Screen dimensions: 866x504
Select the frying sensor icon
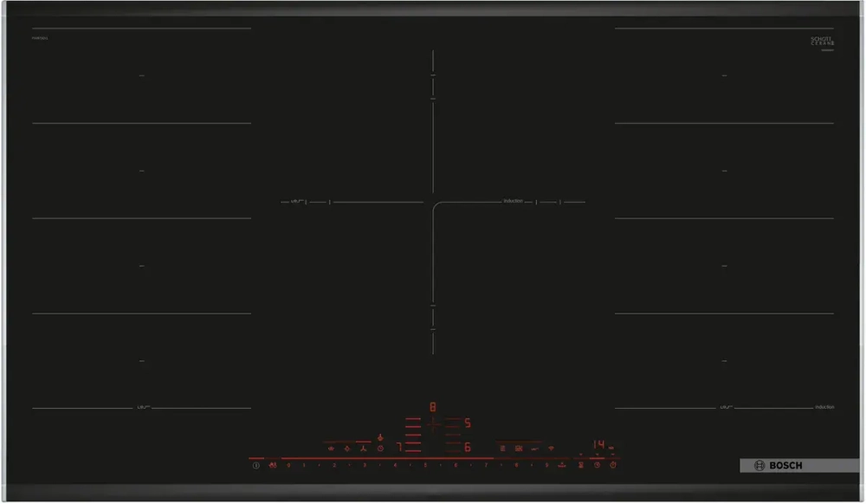[330, 449]
